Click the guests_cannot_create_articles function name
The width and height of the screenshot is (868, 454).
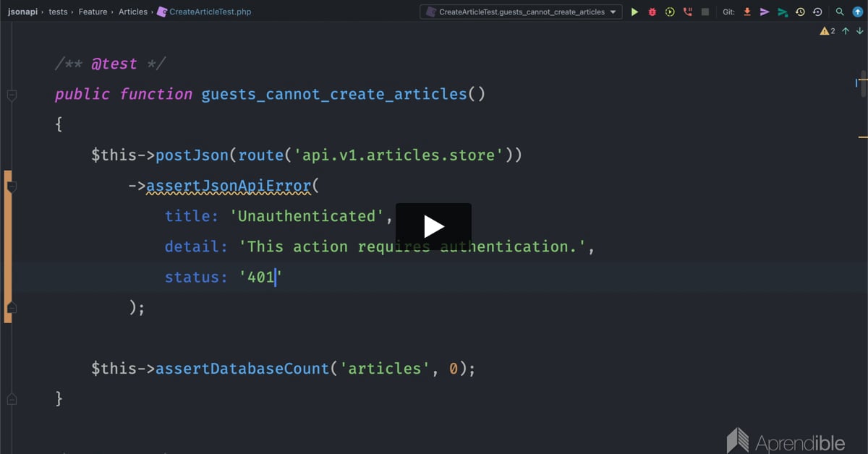tap(334, 94)
